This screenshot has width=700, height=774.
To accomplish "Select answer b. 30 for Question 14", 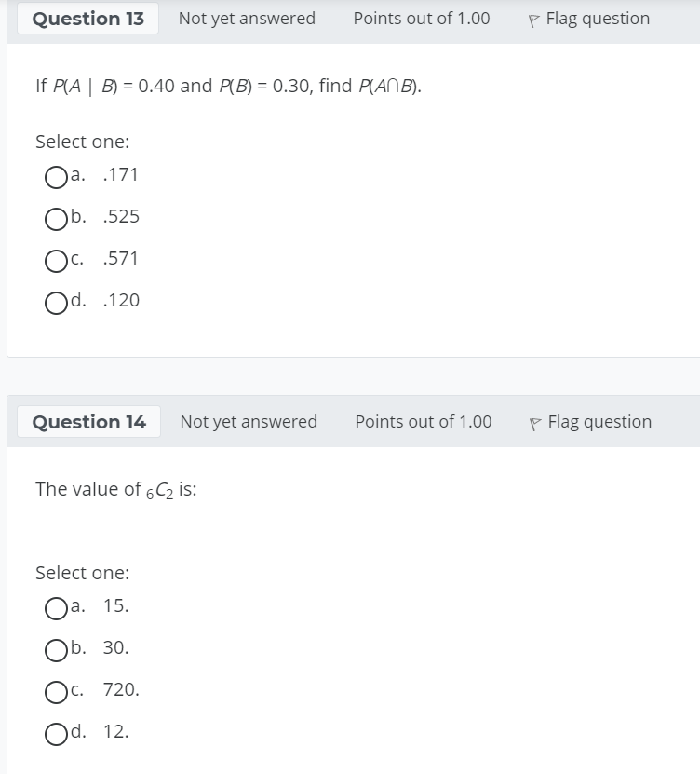I will [x=56, y=650].
